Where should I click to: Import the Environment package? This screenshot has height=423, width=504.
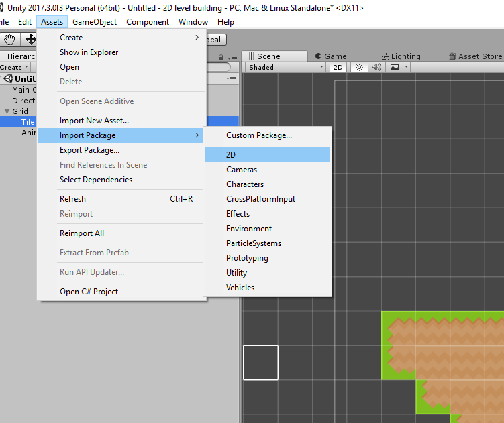click(267, 229)
